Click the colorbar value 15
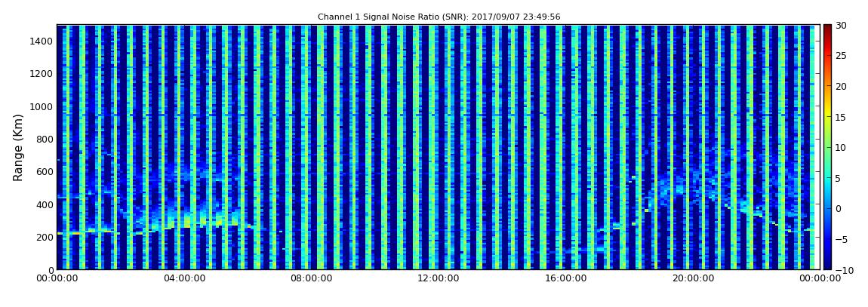 (x=841, y=117)
